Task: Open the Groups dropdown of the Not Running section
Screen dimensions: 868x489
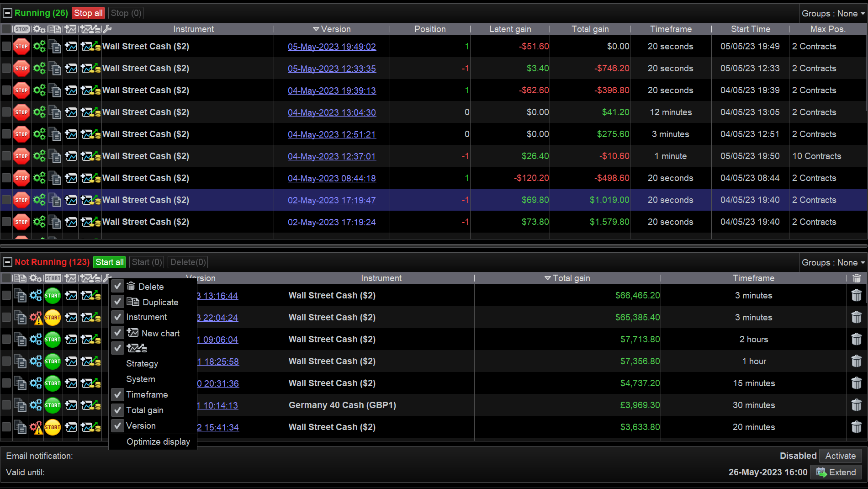Action: (x=833, y=263)
